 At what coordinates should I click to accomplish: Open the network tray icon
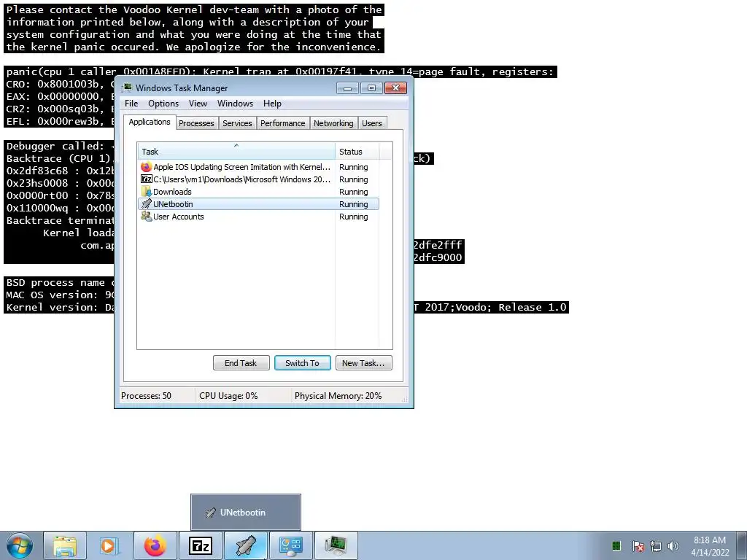656,546
